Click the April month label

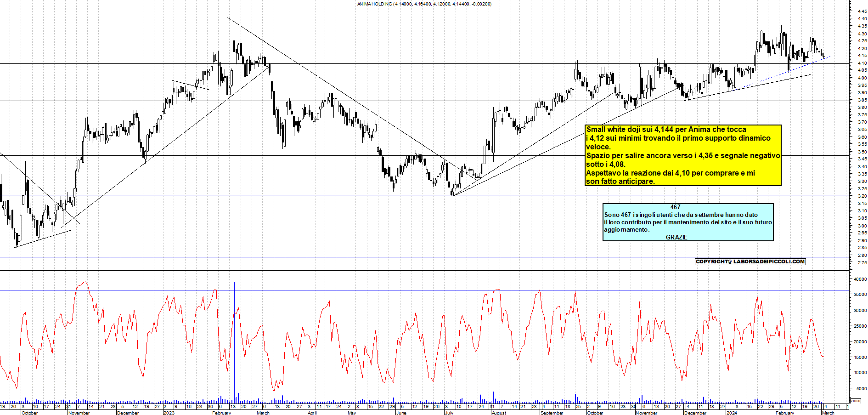pyautogui.click(x=312, y=413)
